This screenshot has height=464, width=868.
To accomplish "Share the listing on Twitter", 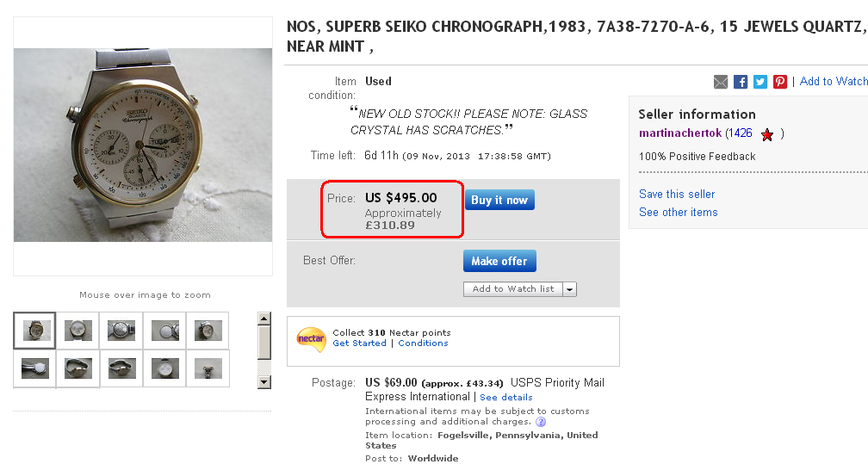I will 760,82.
